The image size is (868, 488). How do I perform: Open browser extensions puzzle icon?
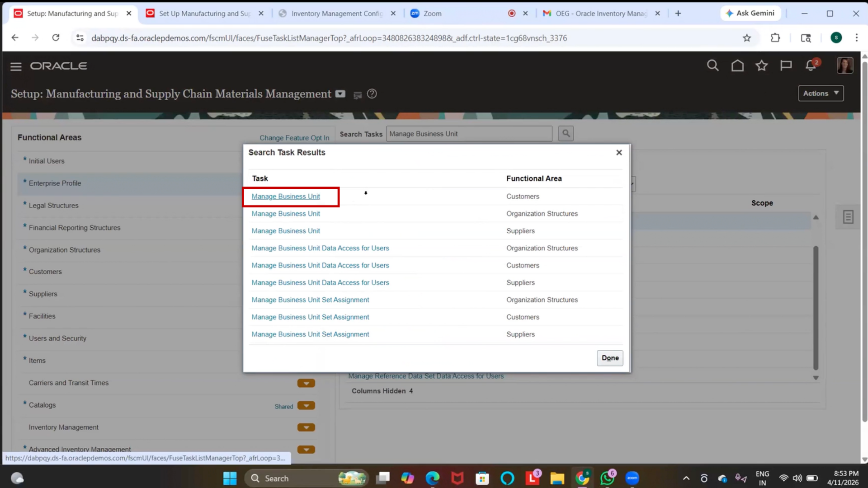coord(775,38)
